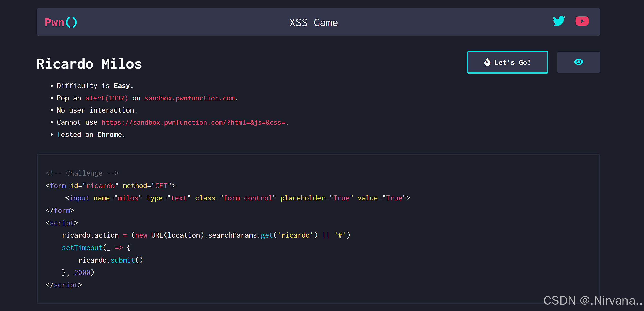
Task: Click the ricardo.submit() code line
Action: [111, 260]
